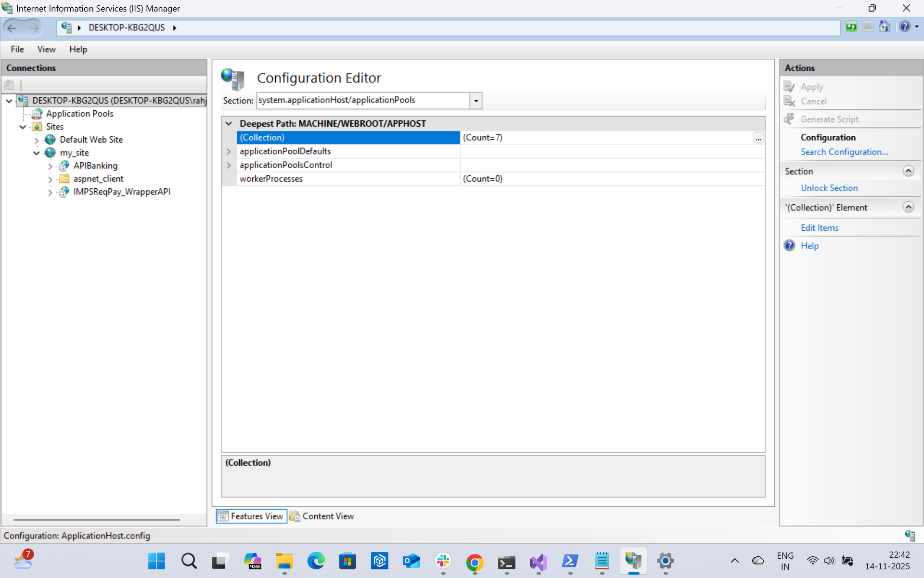The image size is (924, 578).
Task: Expand the Default Web Site node
Action: pyautogui.click(x=37, y=140)
